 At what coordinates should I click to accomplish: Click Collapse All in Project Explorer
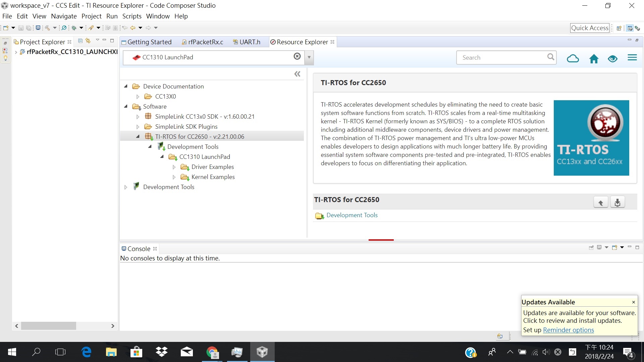tap(80, 41)
